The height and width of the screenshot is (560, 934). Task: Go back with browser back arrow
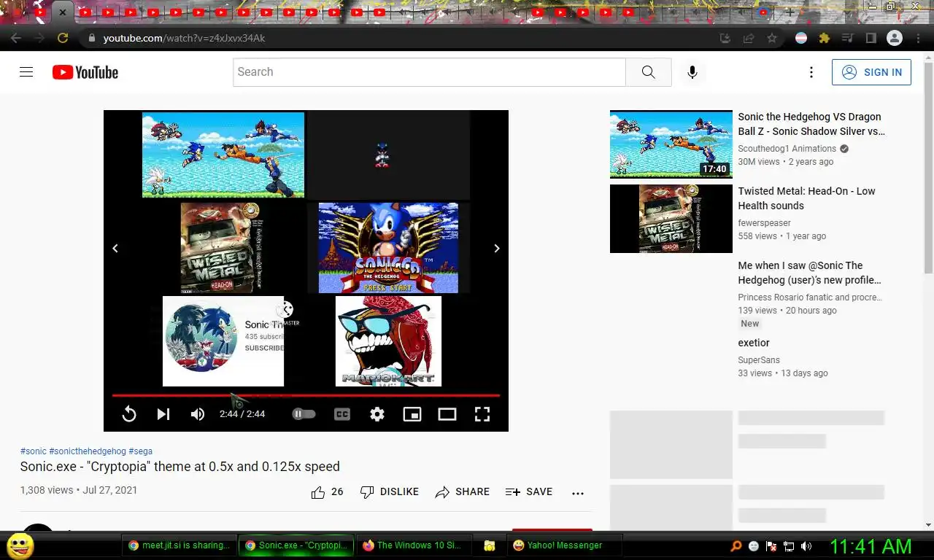pos(16,38)
